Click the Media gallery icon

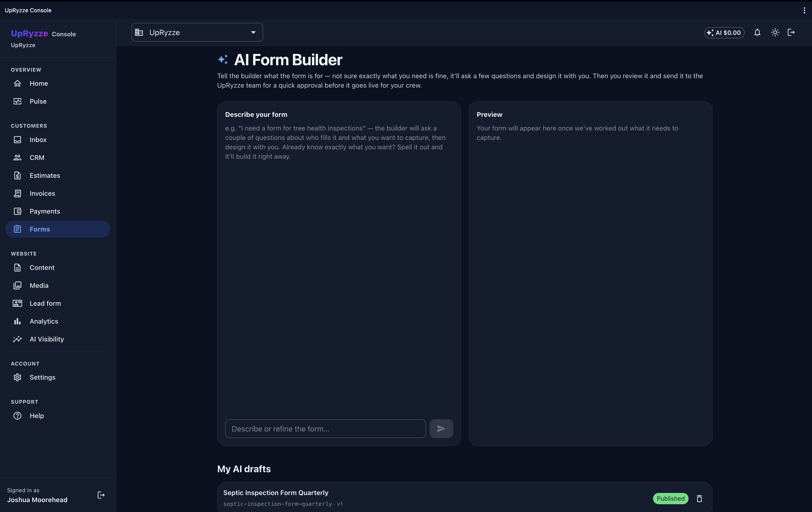17,285
